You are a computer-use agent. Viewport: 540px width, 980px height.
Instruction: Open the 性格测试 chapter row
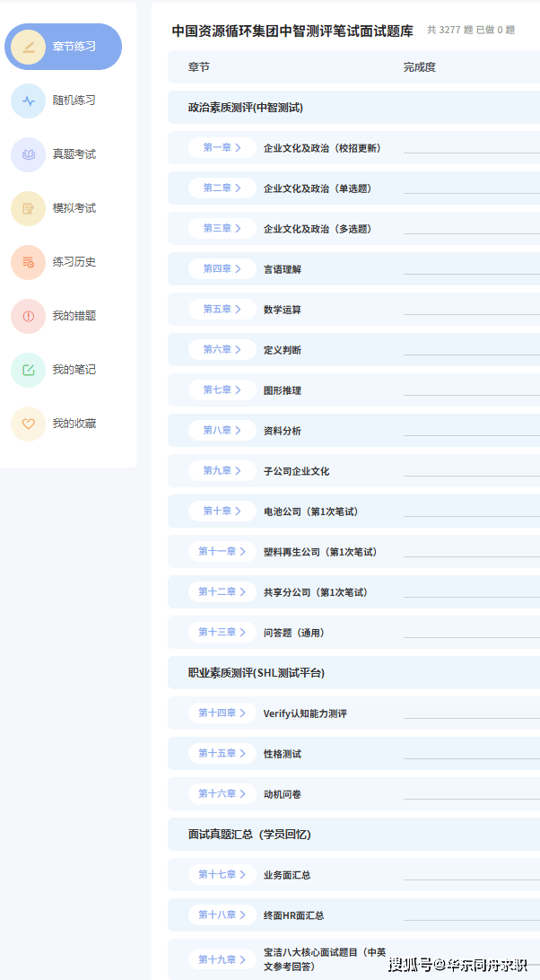(282, 754)
